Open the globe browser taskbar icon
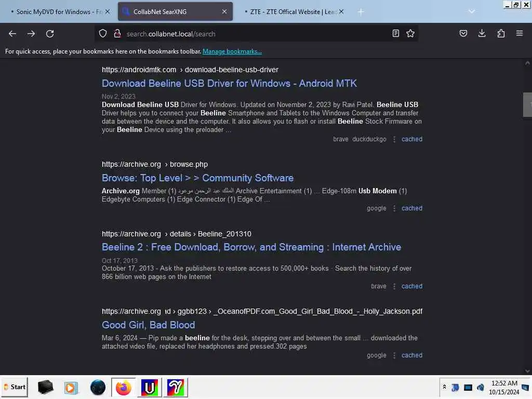The height and width of the screenshot is (399, 532). [x=98, y=387]
